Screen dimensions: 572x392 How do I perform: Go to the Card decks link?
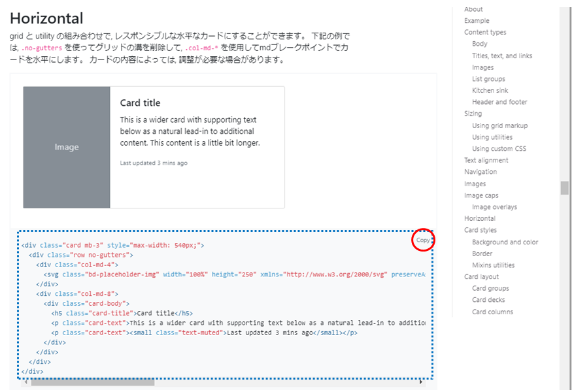point(488,300)
